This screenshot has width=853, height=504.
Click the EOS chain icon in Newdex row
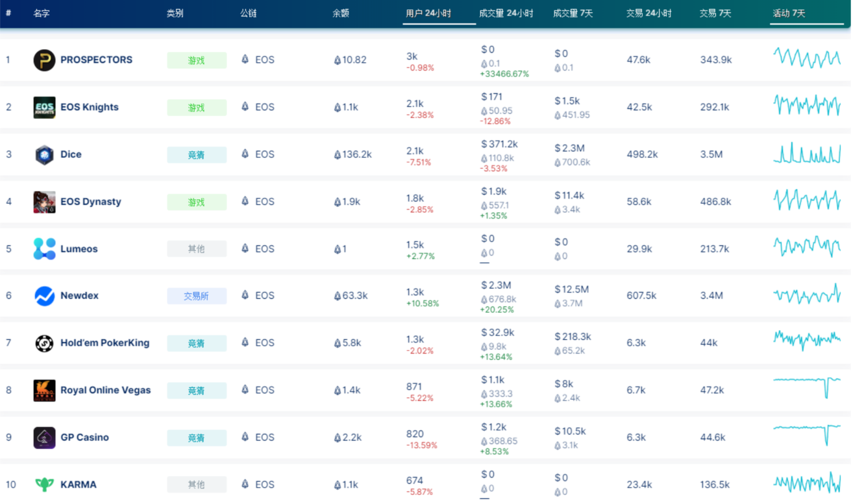[x=245, y=295]
